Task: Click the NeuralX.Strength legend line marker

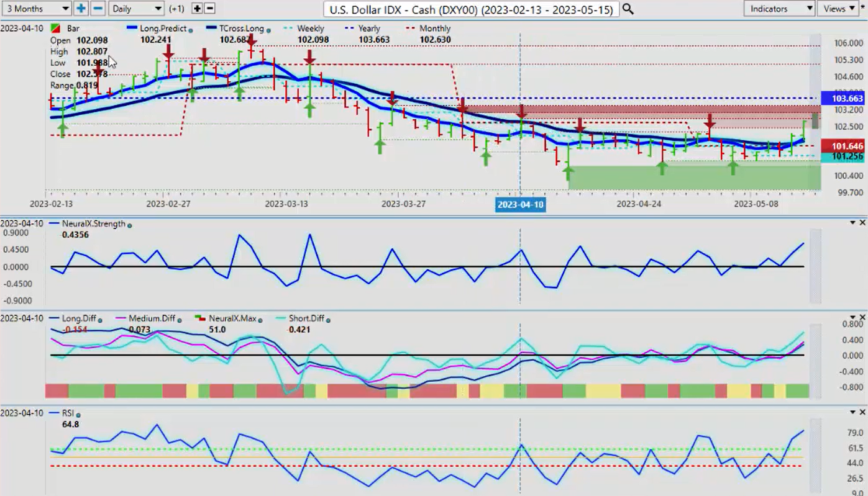Action: pyautogui.click(x=54, y=223)
